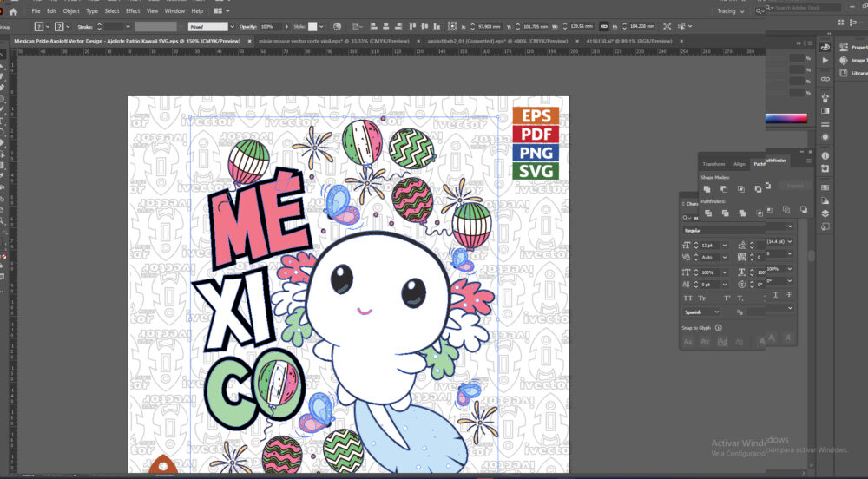Go to the Home screen icon
Image resolution: width=868 pixels, height=479 pixels.
(13, 11)
